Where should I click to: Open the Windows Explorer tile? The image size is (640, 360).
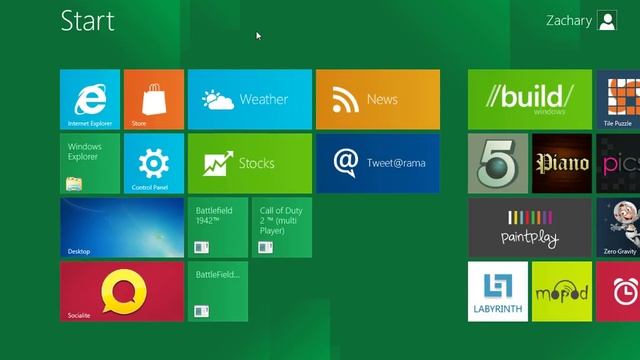point(90,163)
